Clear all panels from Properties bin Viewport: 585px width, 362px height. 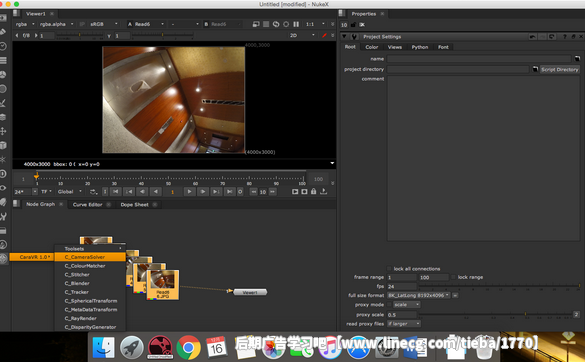(x=362, y=25)
